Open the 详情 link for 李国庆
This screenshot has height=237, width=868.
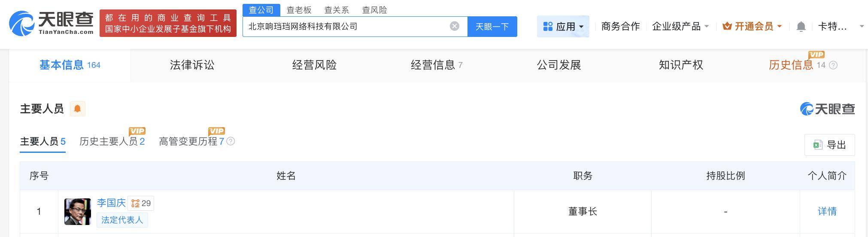pyautogui.click(x=827, y=211)
